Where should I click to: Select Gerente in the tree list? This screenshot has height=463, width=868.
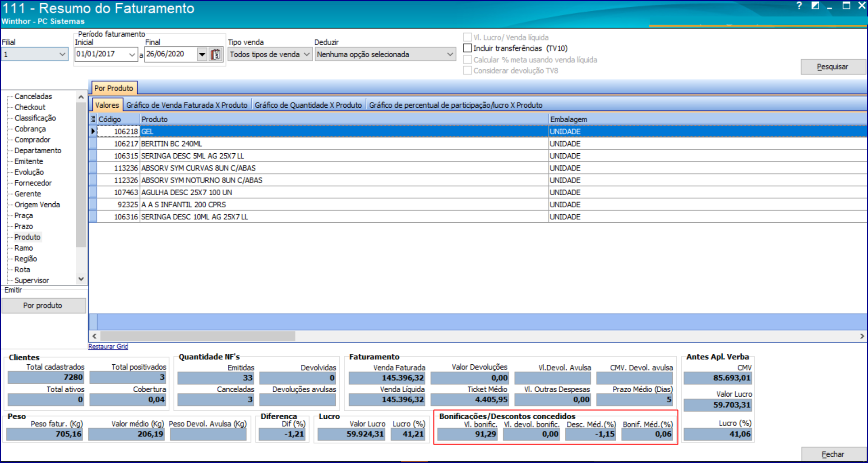[28, 193]
